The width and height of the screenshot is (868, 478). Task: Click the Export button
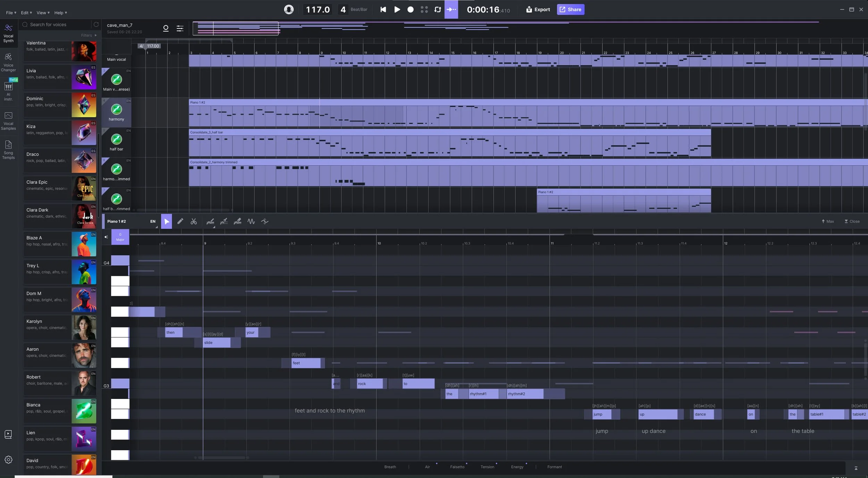coord(538,10)
